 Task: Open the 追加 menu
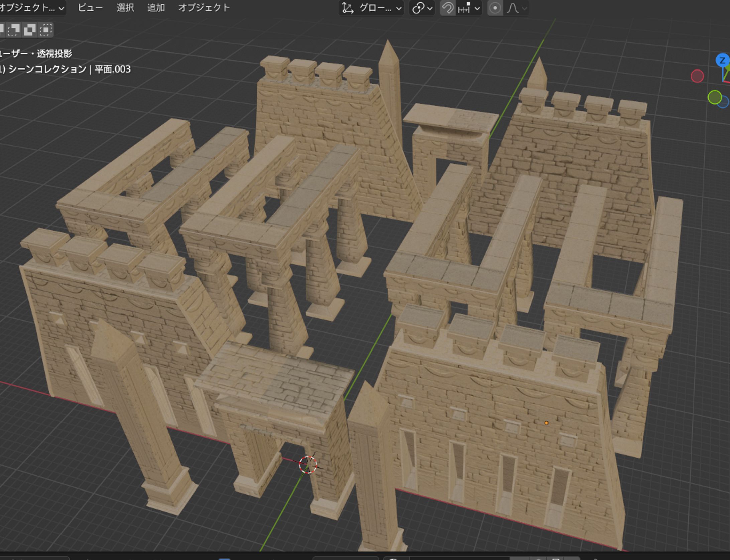pyautogui.click(x=156, y=8)
